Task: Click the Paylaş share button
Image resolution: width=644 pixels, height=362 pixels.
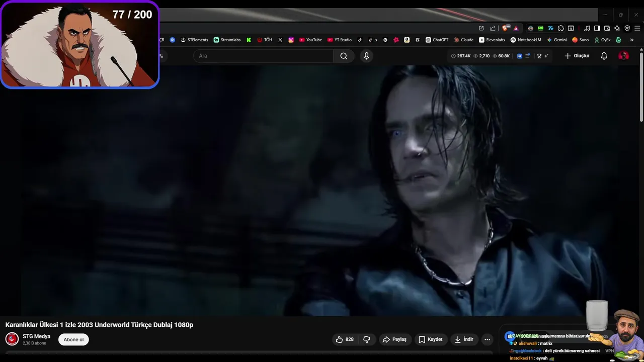Action: click(x=394, y=339)
